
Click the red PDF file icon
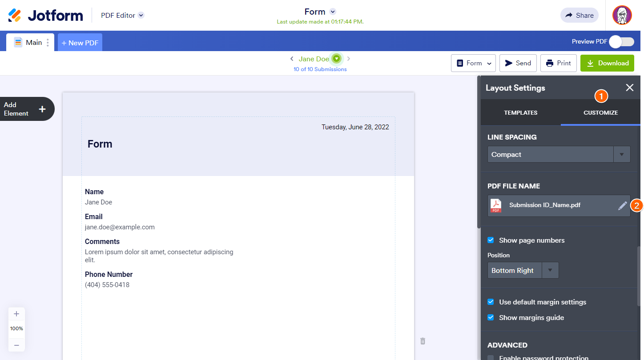tap(496, 205)
